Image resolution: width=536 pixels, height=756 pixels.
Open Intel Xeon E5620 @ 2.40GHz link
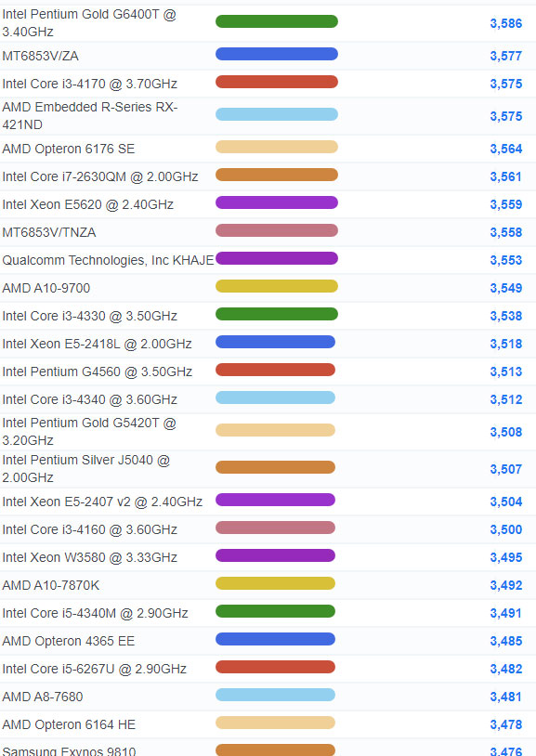click(88, 204)
